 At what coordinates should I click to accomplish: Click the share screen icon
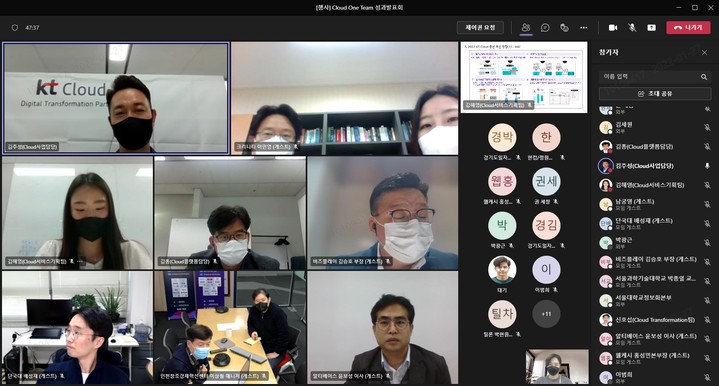coord(651,28)
